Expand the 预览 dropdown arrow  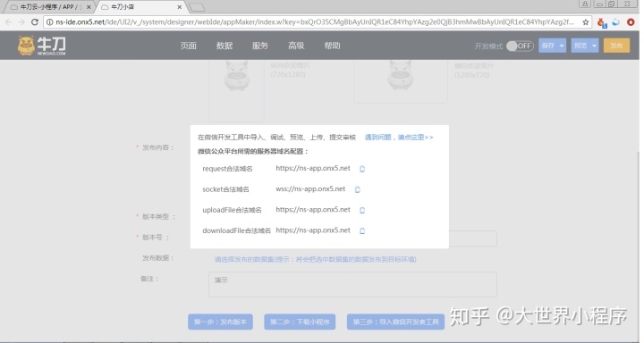point(594,46)
